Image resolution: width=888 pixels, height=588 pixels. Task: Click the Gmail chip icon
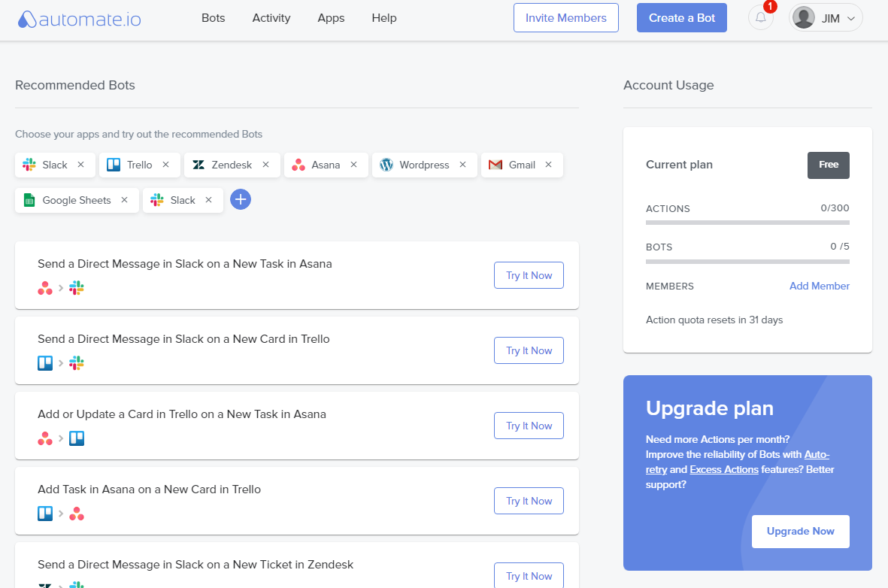(496, 165)
